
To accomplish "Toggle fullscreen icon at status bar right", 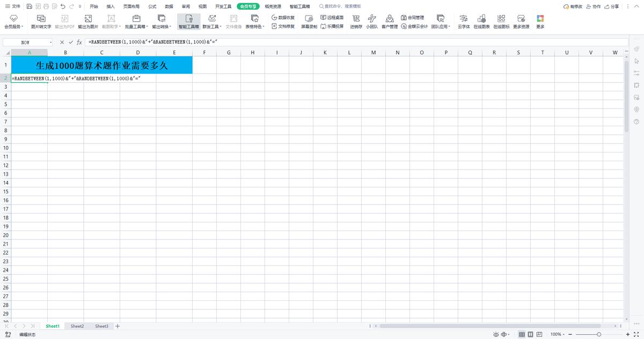I will (x=637, y=334).
